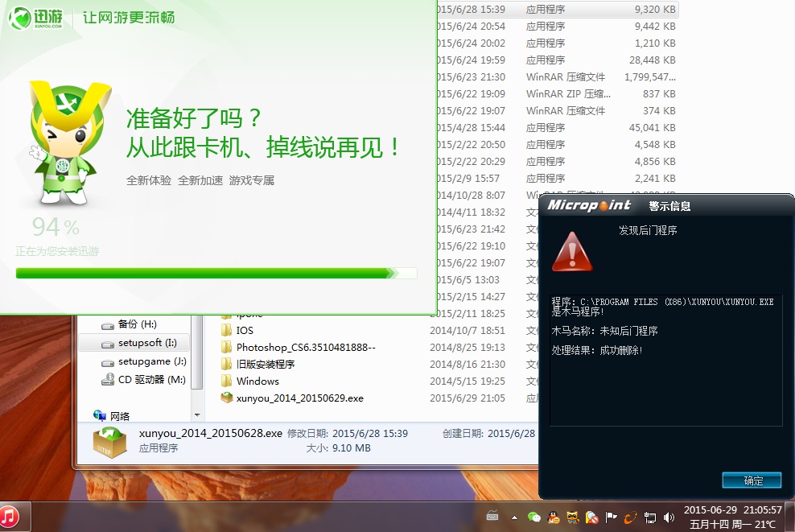This screenshot has height=532, width=795.
Task: Open Action Center flag icon
Action: click(612, 518)
